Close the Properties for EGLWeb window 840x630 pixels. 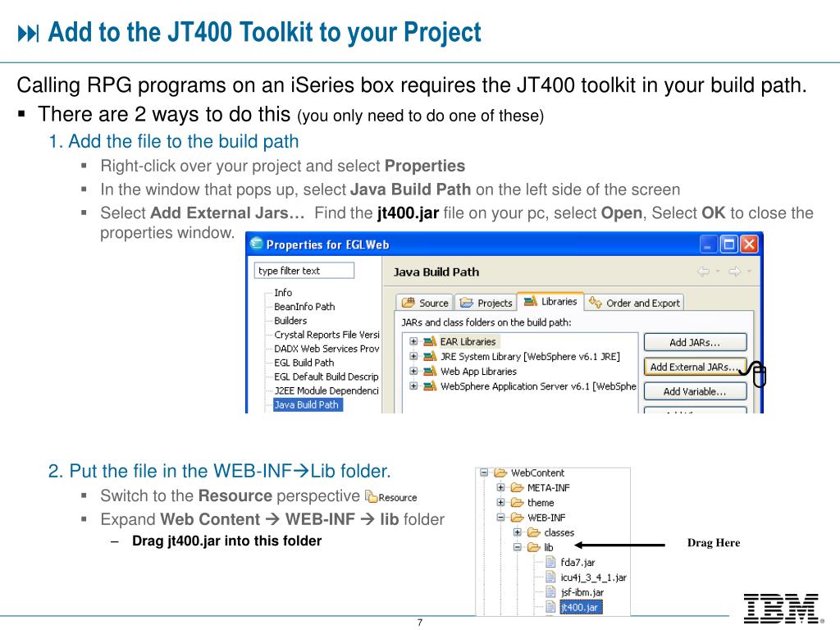pos(749,244)
